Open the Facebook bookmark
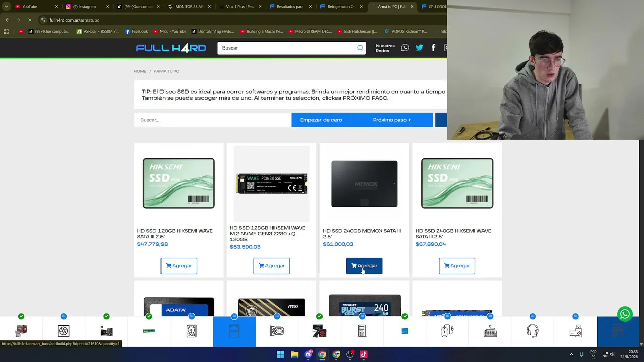The image size is (644, 362). click(x=136, y=31)
